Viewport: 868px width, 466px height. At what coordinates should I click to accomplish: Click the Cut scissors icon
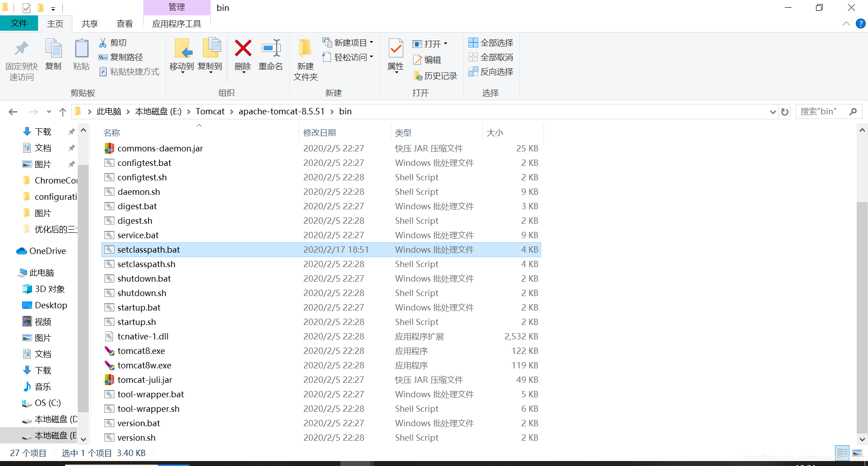coord(103,42)
